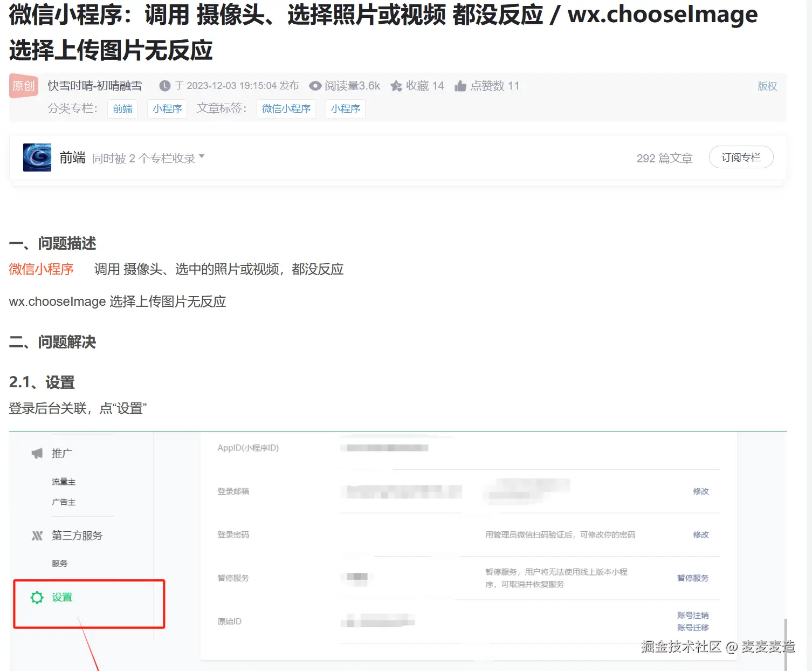812x671 pixels.
Task: Open the 版权 copyright link
Action: click(x=767, y=86)
